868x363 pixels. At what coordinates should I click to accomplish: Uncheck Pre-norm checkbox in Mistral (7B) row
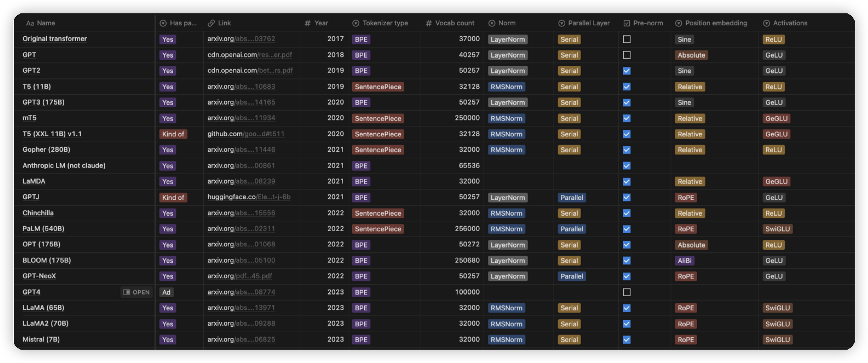tap(627, 340)
